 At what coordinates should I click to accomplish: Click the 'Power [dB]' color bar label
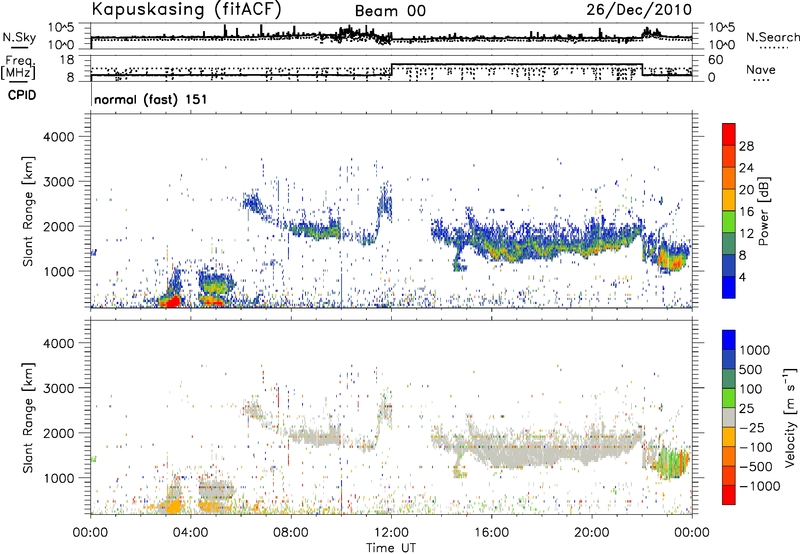tap(763, 211)
